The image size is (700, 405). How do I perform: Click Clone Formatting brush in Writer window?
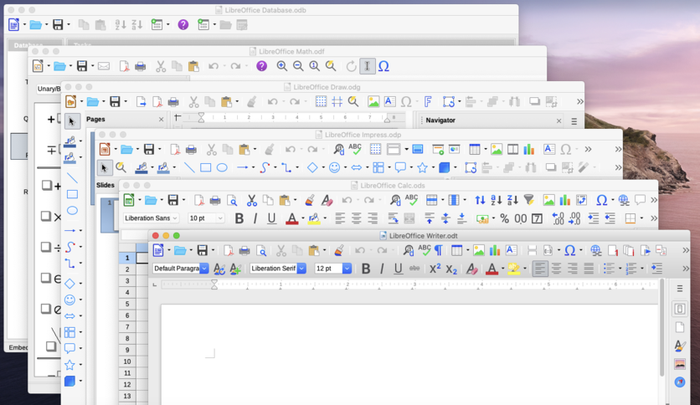click(x=339, y=251)
